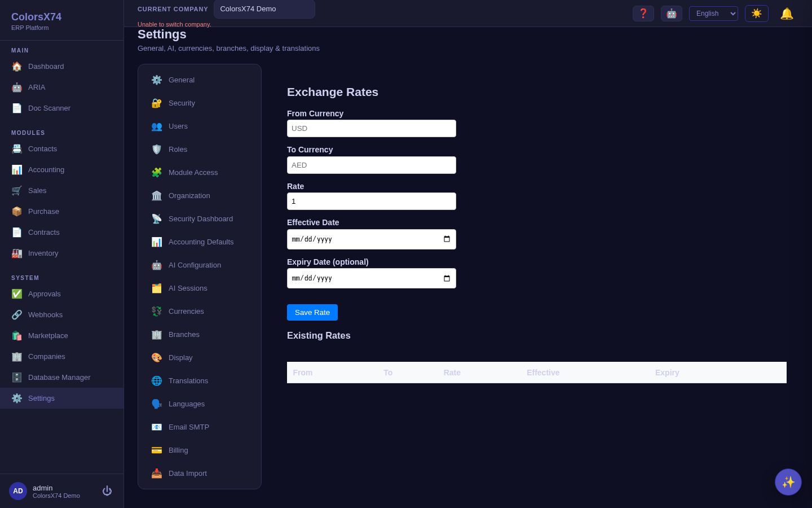812x508 pixels.
Task: Click the Webhooks link icon
Action: [17, 315]
